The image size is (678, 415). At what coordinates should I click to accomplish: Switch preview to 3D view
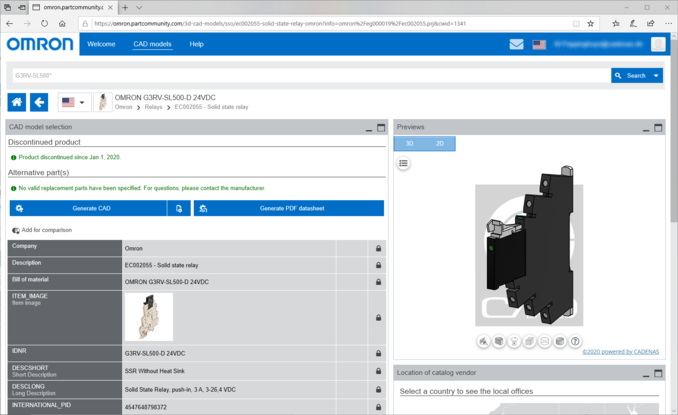pyautogui.click(x=409, y=144)
